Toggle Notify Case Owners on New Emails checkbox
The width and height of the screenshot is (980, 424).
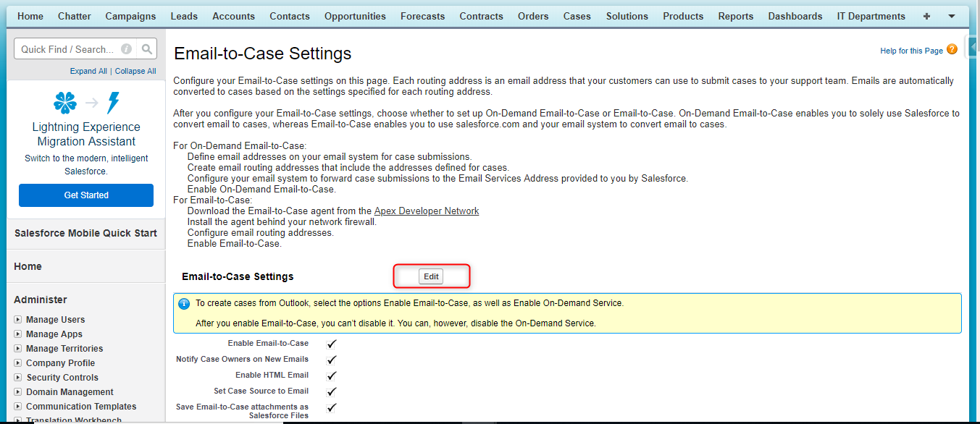(332, 360)
